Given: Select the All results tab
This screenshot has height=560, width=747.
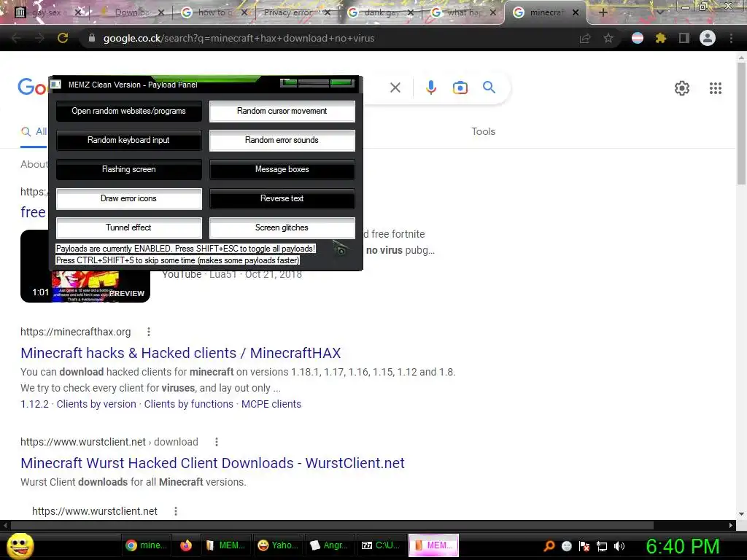Looking at the screenshot, I should click(34, 132).
